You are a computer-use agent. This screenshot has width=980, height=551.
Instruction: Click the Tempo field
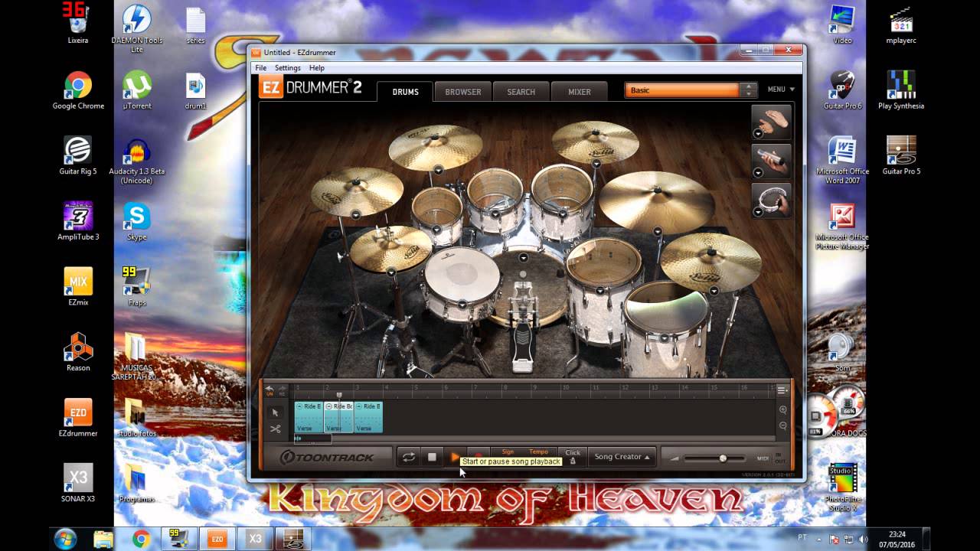click(x=538, y=452)
